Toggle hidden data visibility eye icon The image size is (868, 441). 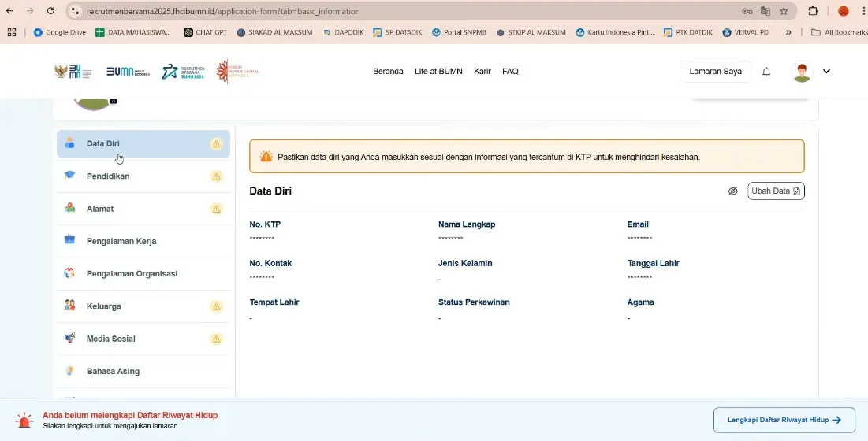732,191
